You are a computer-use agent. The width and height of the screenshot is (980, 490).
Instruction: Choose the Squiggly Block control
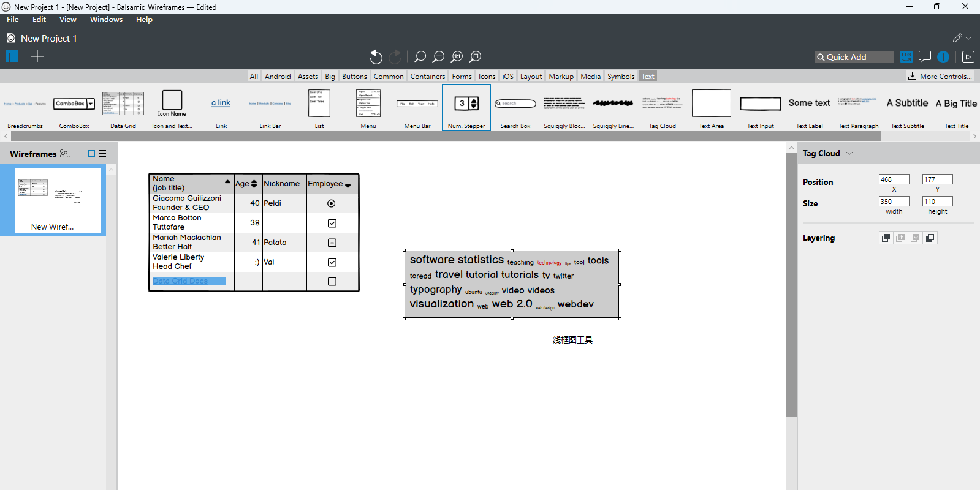[564, 108]
